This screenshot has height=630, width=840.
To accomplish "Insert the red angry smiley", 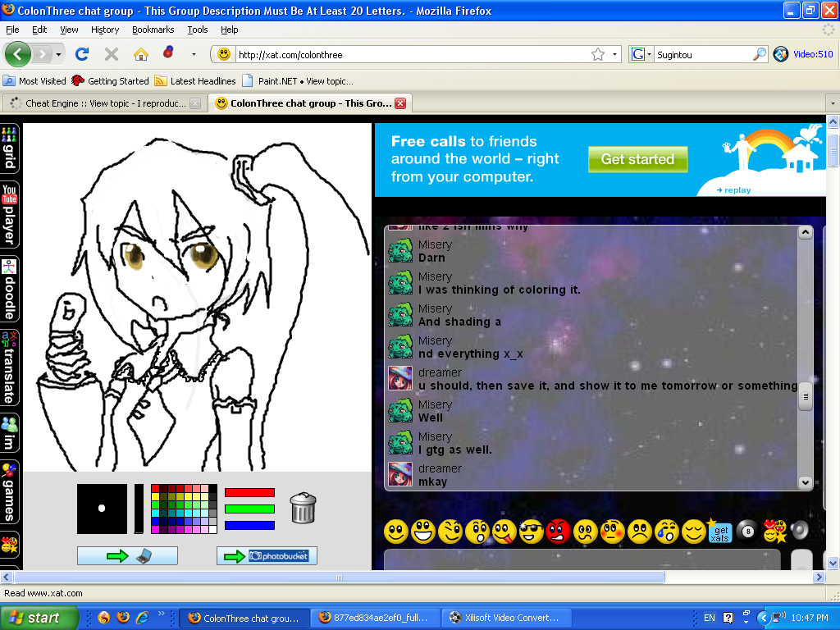I will tap(559, 532).
